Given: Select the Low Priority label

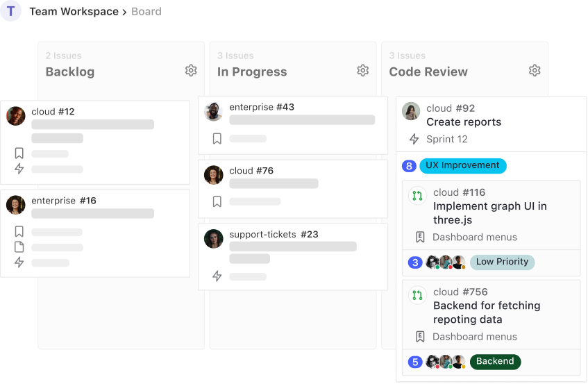Looking at the screenshot, I should (502, 262).
